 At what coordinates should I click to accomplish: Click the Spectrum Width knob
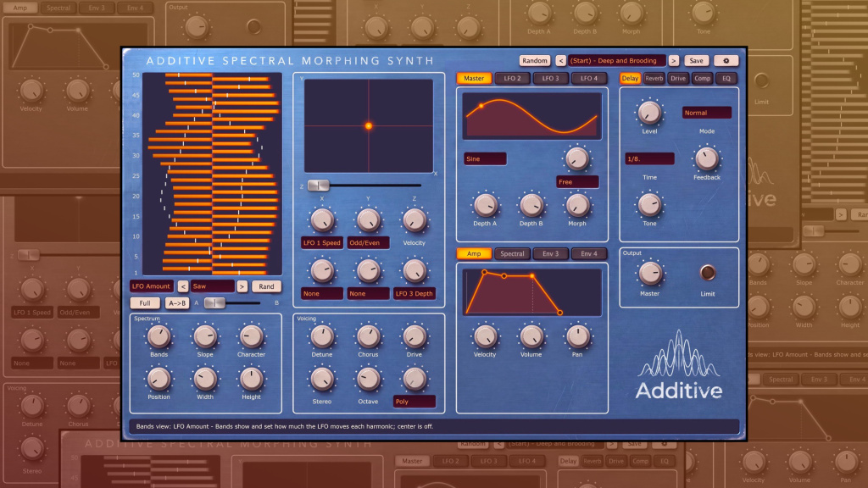[x=205, y=379]
